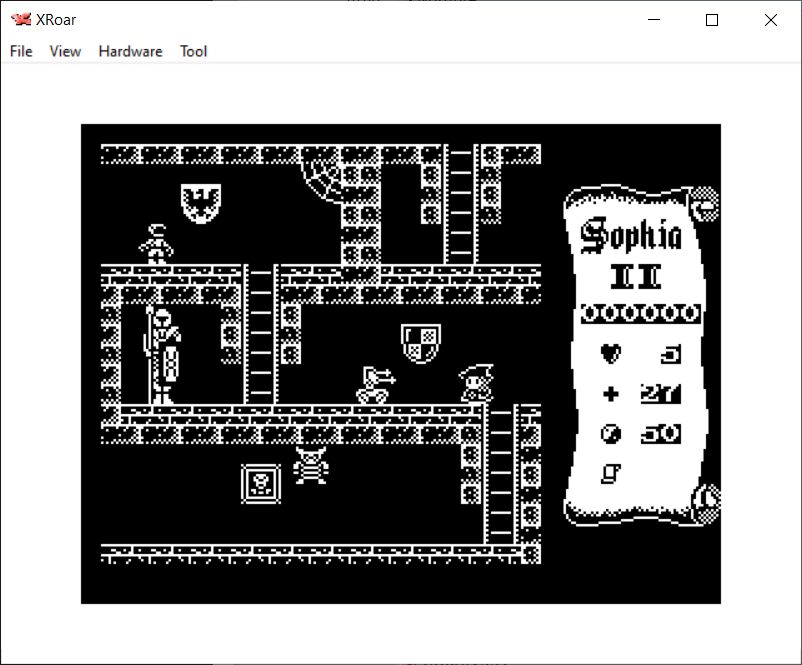Click the plus cross icon on scroll
The height and width of the screenshot is (665, 802).
610,394
